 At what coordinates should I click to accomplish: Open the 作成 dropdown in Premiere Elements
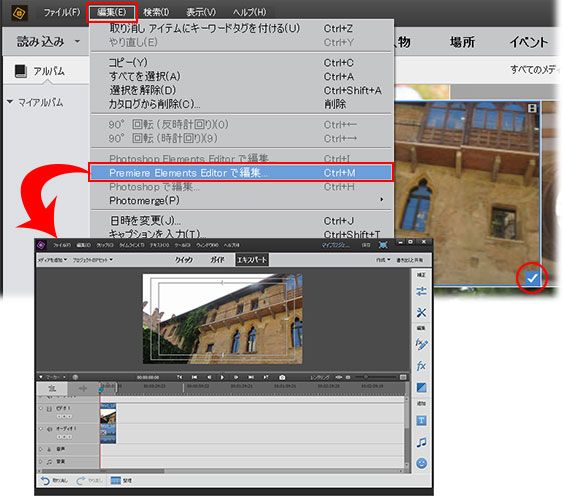coord(383,260)
